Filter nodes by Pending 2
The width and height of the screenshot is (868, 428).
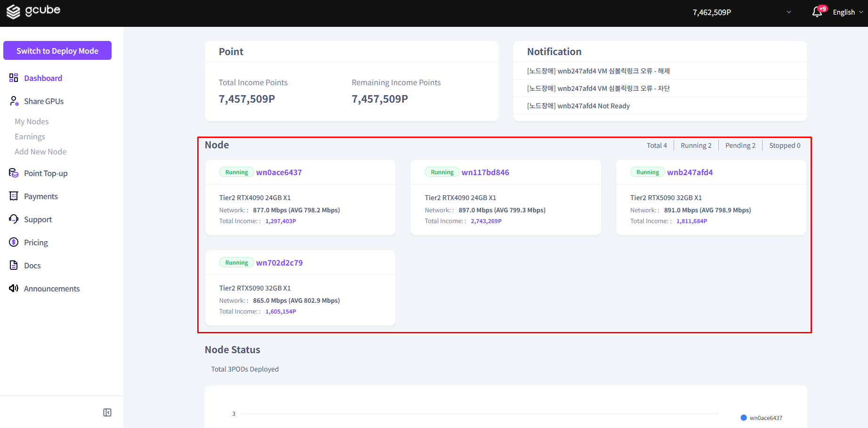[x=740, y=145]
